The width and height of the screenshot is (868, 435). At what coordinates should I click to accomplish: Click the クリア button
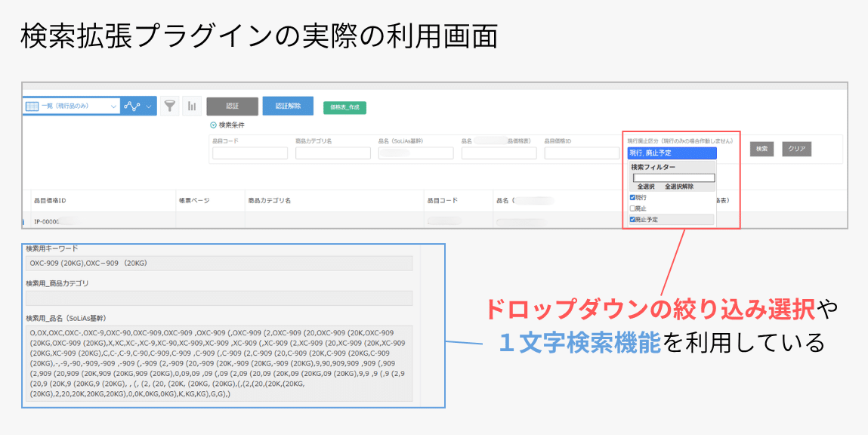796,150
